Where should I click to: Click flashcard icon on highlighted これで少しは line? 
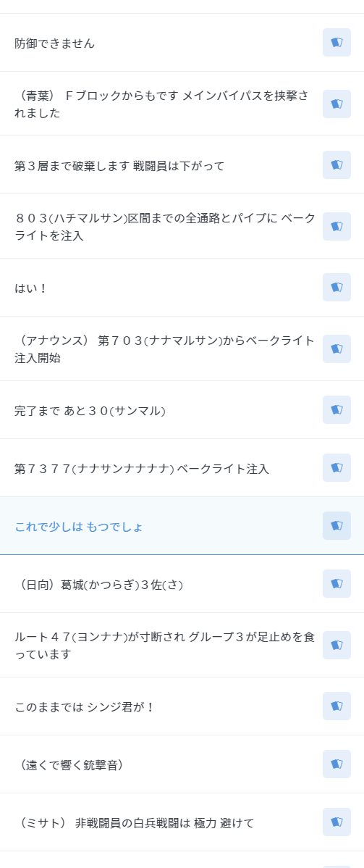pos(337,526)
